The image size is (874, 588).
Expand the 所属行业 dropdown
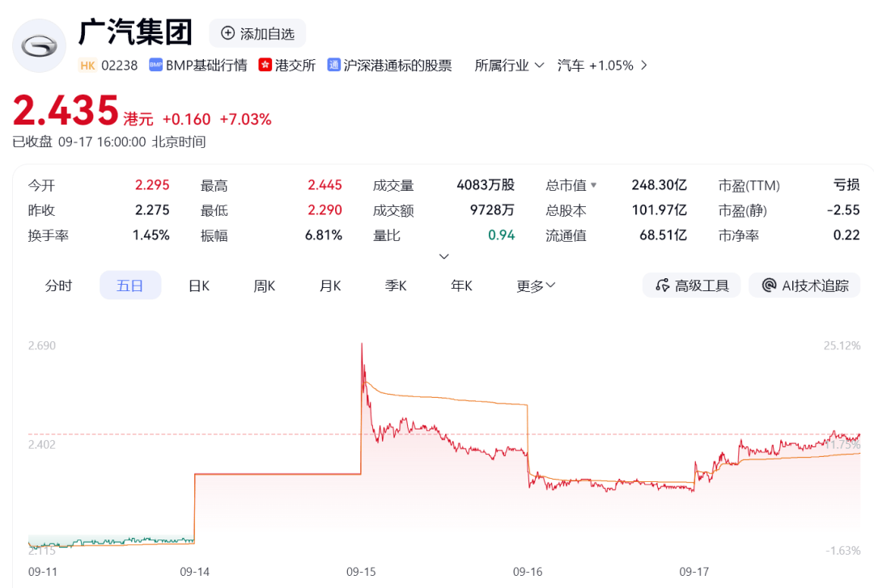(x=509, y=66)
